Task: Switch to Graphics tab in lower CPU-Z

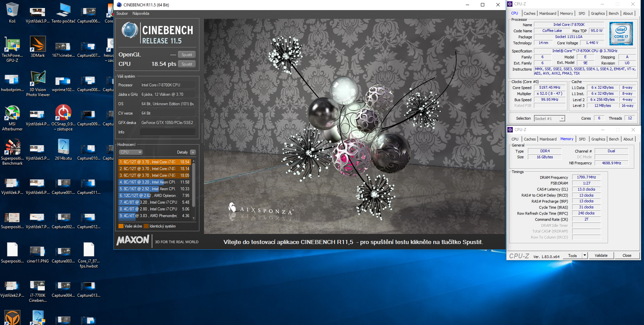Action: pyautogui.click(x=598, y=139)
